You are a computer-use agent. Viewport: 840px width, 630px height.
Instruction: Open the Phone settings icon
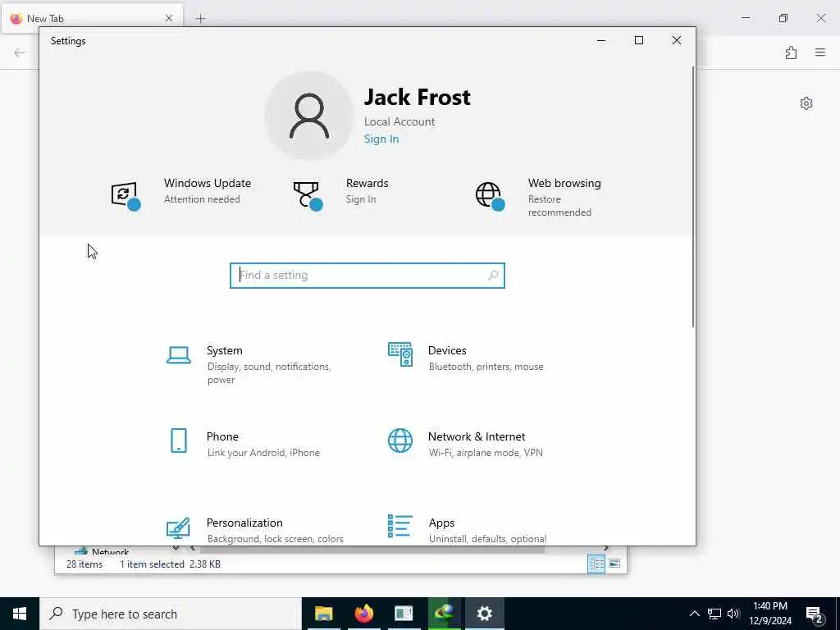(x=178, y=441)
